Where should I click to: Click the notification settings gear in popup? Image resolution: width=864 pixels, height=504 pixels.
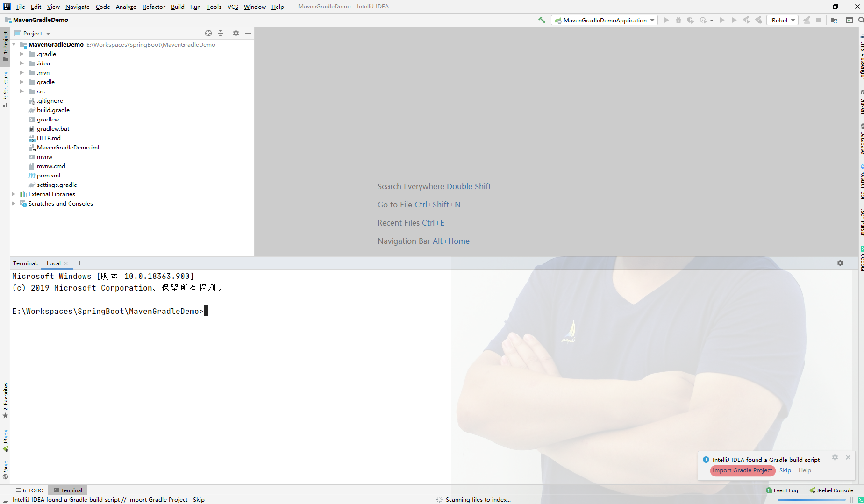click(835, 457)
